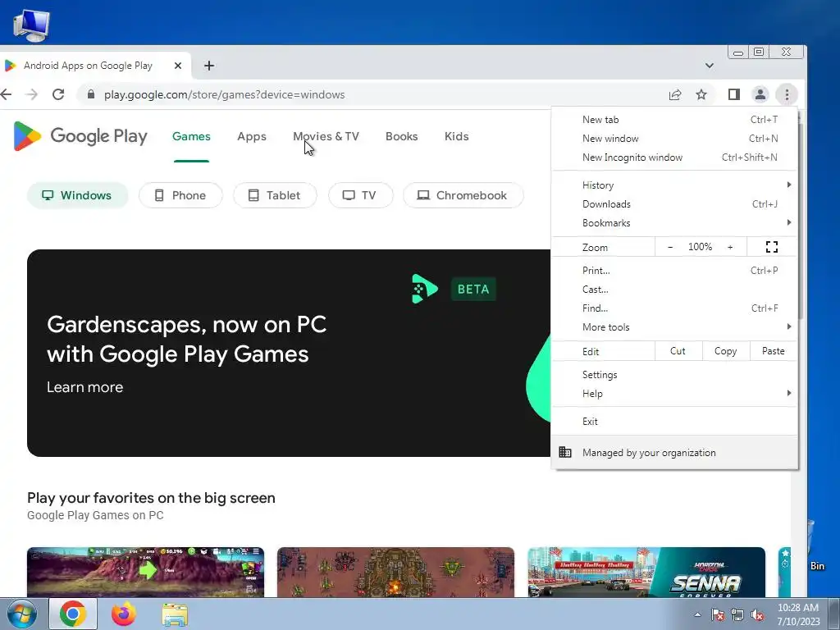Click the network tray icon

tap(737, 615)
